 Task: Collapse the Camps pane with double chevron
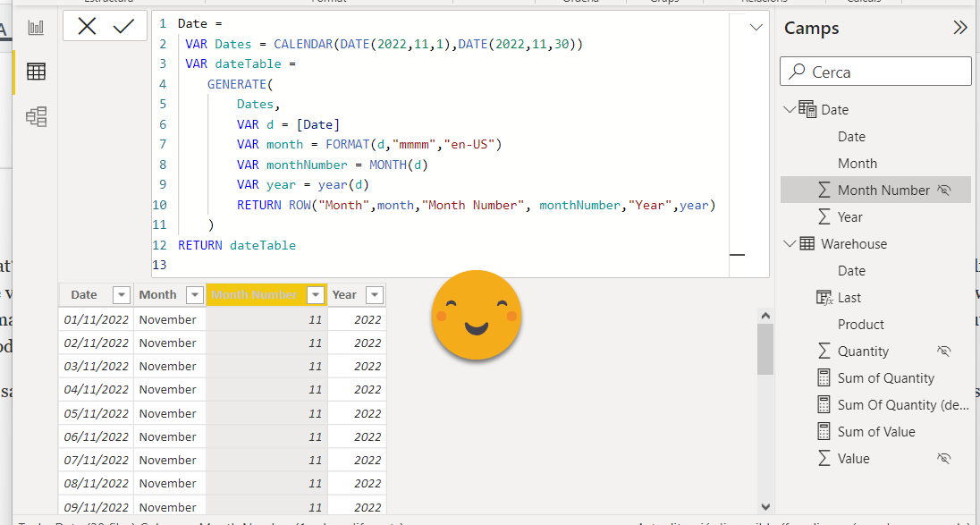960,28
